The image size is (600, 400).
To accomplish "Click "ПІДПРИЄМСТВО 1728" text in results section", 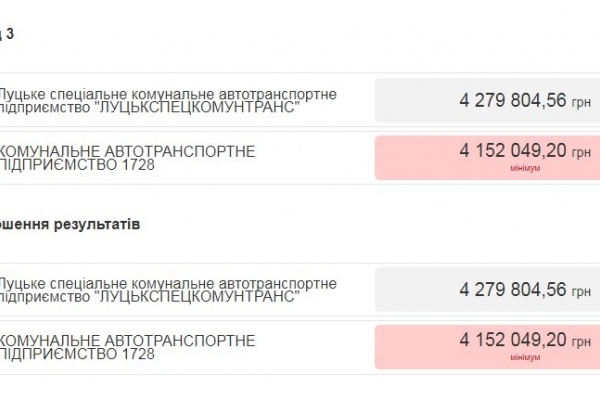I will (79, 355).
